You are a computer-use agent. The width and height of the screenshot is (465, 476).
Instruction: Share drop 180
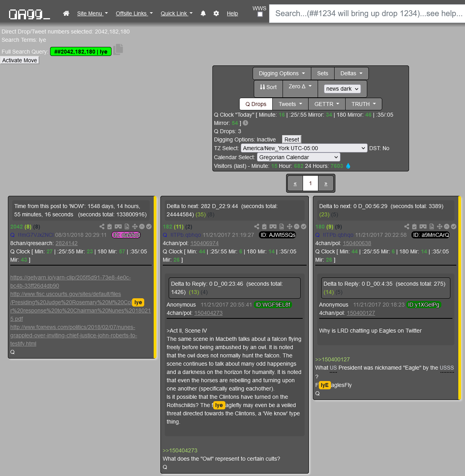tap(407, 227)
